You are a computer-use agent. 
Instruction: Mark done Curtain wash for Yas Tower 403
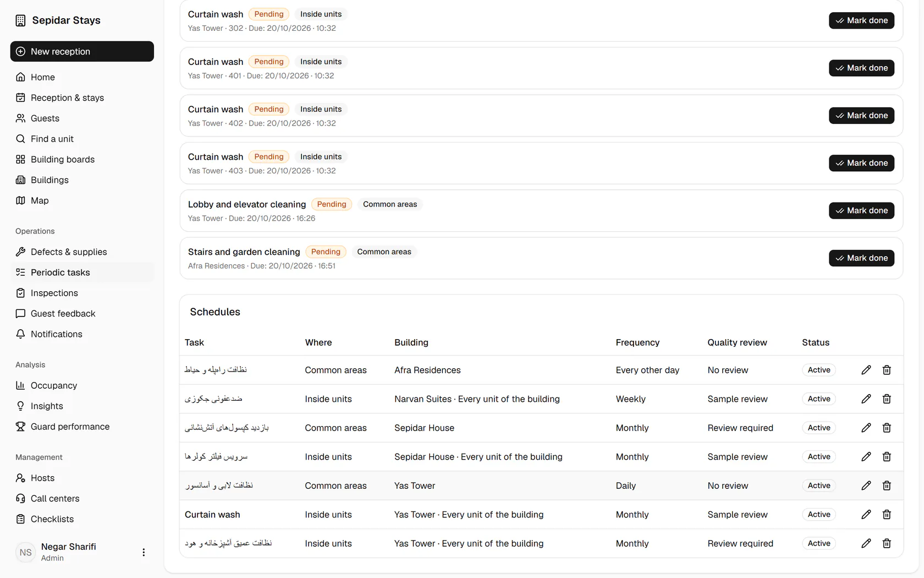(861, 163)
